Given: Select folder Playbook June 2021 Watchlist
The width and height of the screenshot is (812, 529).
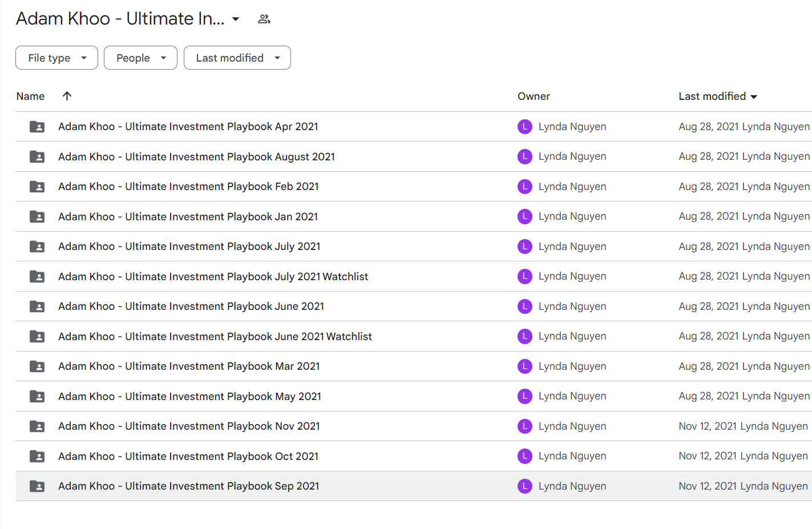Looking at the screenshot, I should tap(215, 336).
